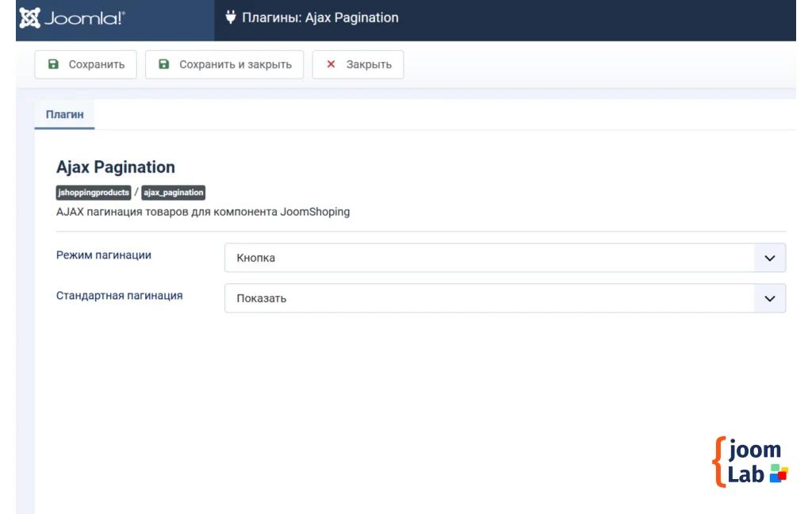
Task: Open the Стандартная пагинация dropdown showing Показать
Action: [505, 298]
